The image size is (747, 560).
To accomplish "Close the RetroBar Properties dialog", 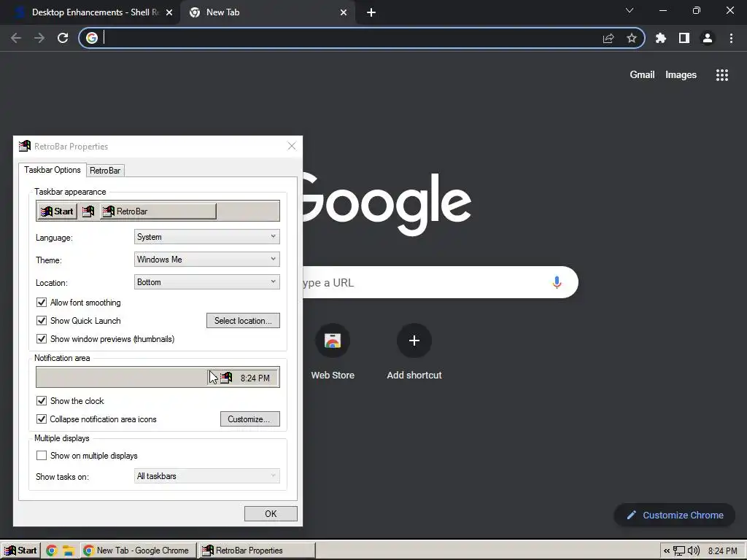I will pyautogui.click(x=292, y=146).
